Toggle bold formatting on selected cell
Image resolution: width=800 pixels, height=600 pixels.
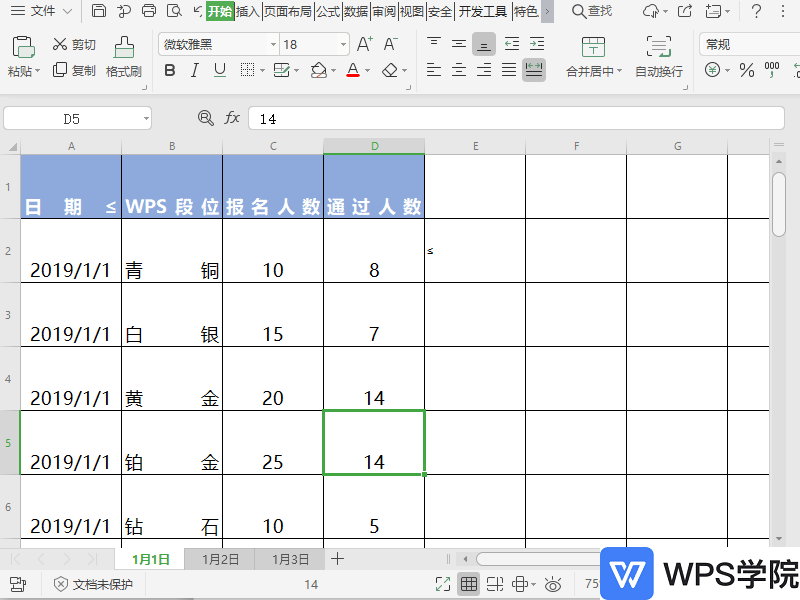169,71
